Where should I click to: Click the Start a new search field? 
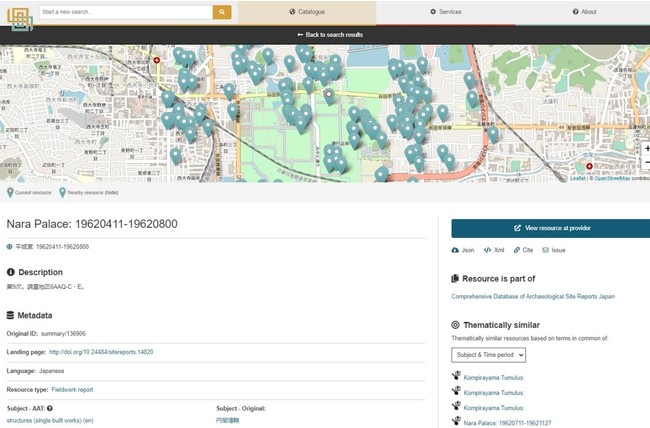pyautogui.click(x=125, y=12)
